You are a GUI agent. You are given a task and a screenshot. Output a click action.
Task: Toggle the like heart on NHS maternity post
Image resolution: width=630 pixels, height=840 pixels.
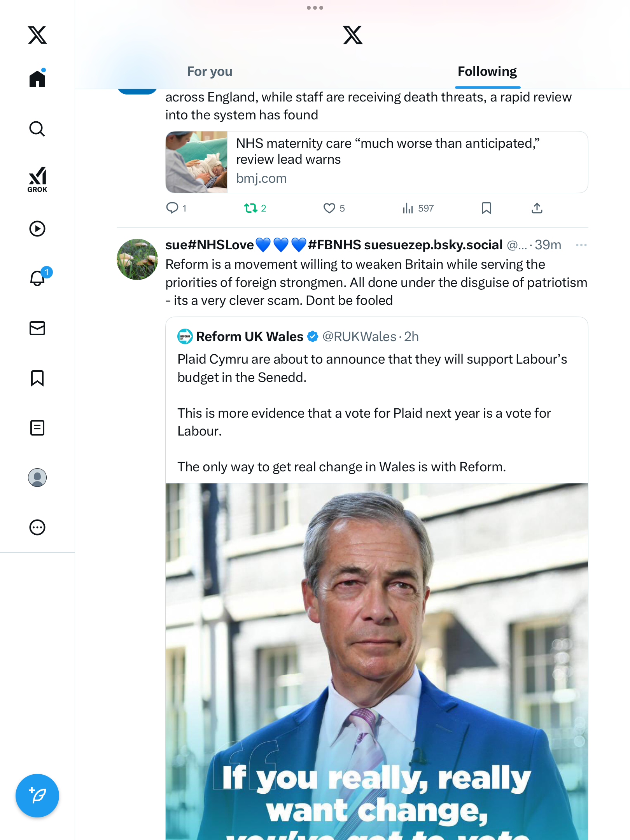pos(329,208)
